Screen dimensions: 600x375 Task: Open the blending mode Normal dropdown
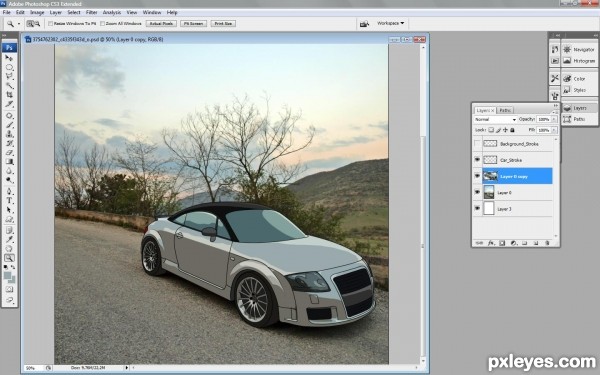click(495, 119)
